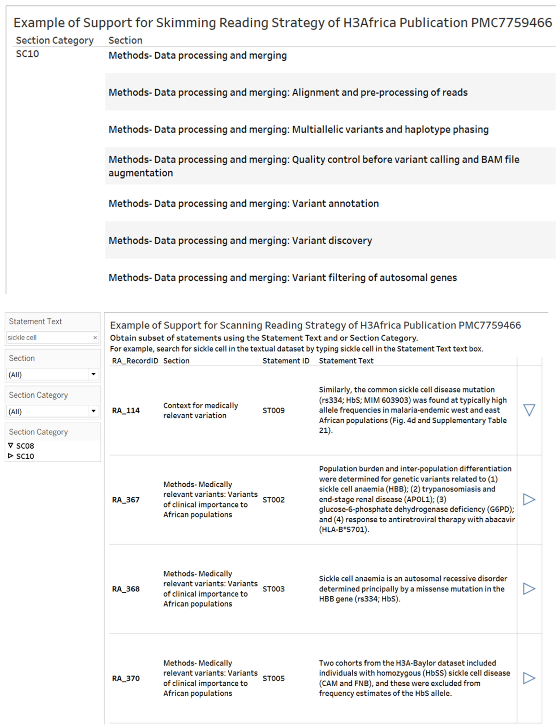Select Variant filtering of autosomal genes row
This screenshot has width=560, height=728.
click(283, 277)
